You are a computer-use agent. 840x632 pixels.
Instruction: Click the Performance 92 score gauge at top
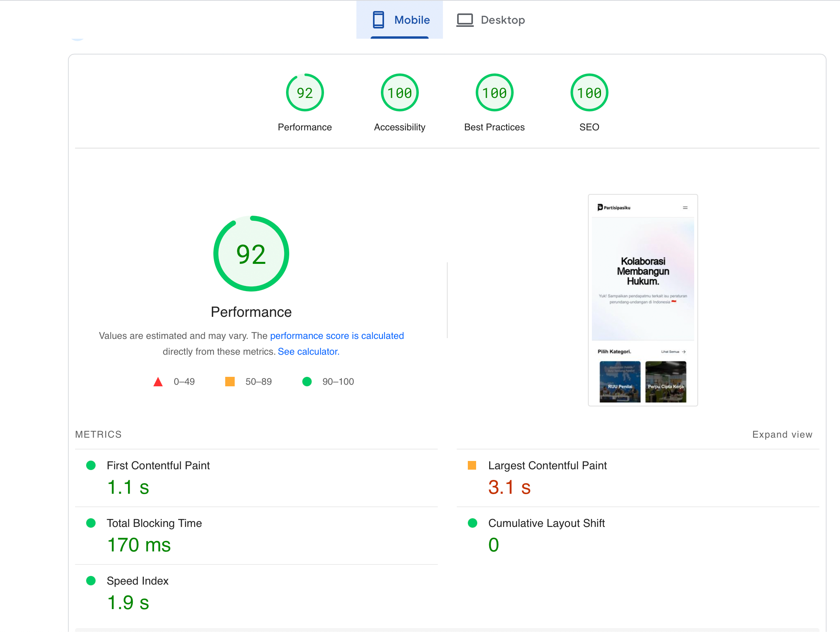(305, 93)
